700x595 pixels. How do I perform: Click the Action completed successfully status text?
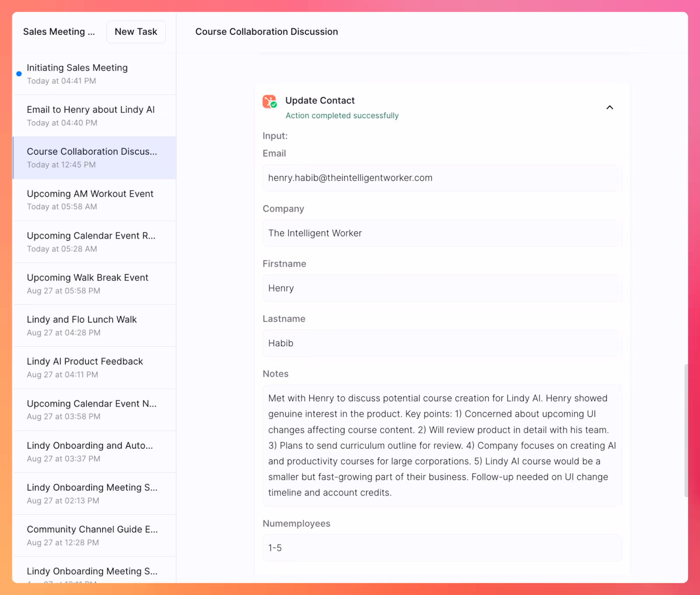[x=342, y=115]
